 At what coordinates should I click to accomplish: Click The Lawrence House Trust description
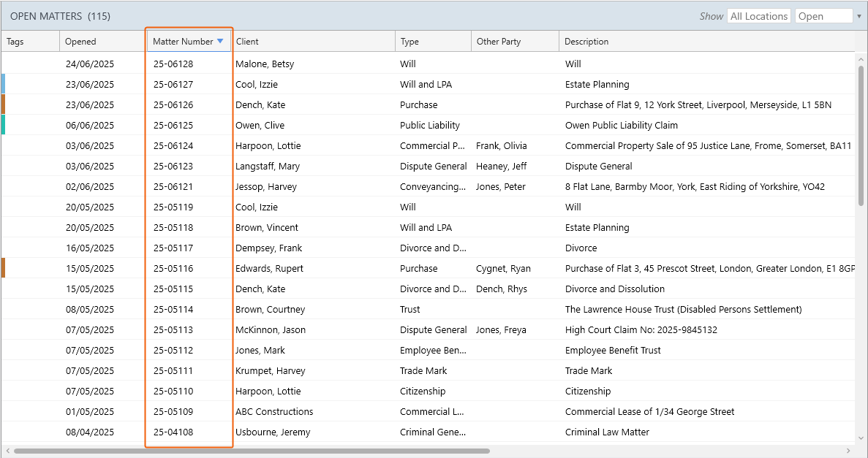[x=683, y=309]
